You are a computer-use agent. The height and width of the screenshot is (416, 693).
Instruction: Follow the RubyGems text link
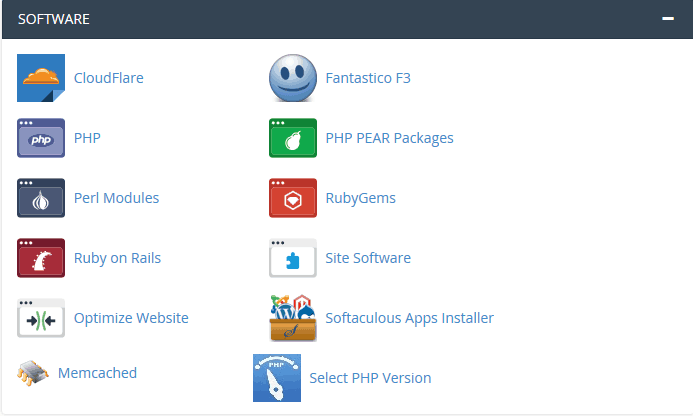click(360, 198)
